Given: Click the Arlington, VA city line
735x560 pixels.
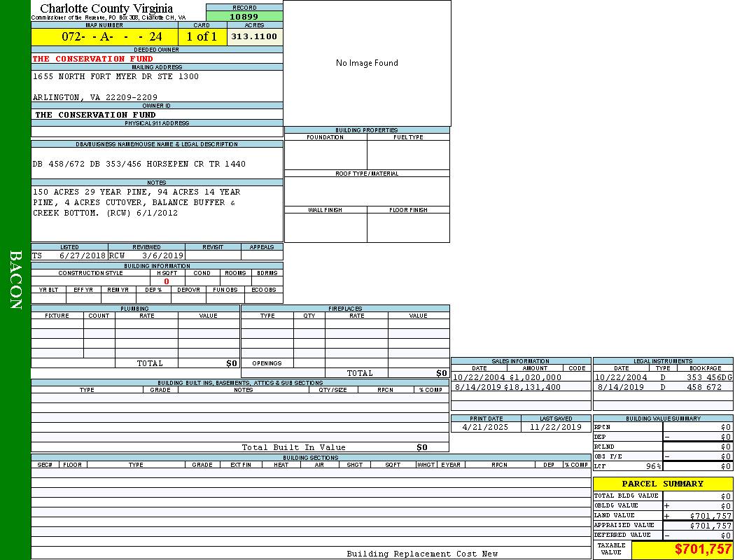Looking at the screenshot, I should 95,97.
